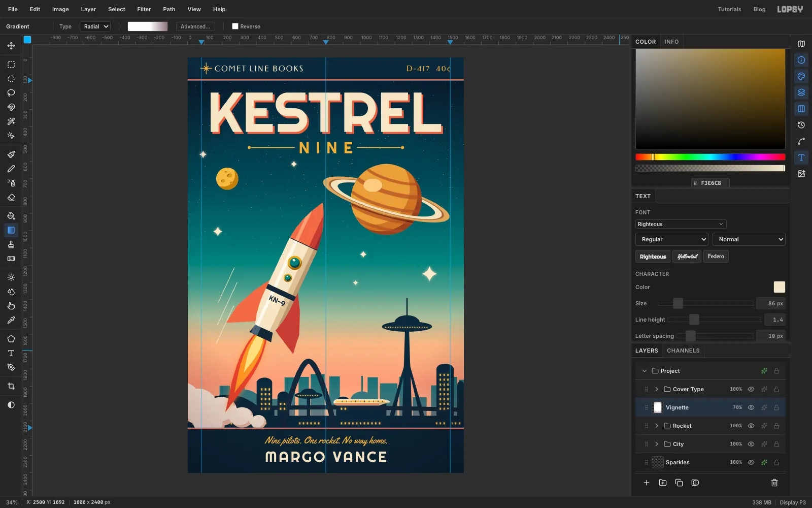
Task: Select the Crop tool
Action: coord(11,386)
